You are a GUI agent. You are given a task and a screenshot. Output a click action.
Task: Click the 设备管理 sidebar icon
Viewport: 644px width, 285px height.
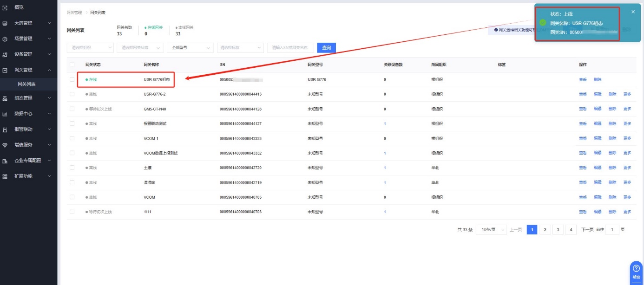pos(5,54)
